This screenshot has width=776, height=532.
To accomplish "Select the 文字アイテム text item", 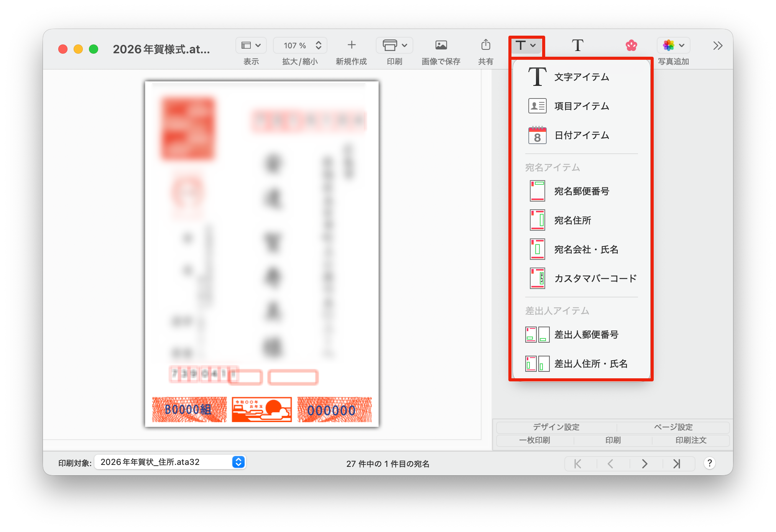I will pos(581,77).
